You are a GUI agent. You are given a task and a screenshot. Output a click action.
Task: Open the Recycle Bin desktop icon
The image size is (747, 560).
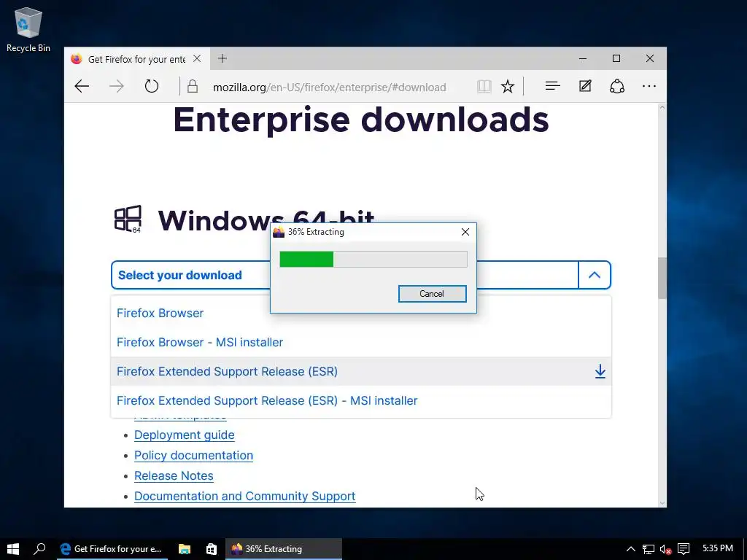coord(28,29)
